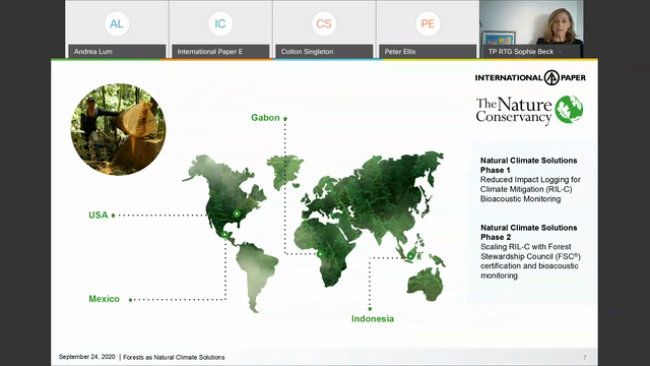Click the Mexico country label

(x=104, y=299)
